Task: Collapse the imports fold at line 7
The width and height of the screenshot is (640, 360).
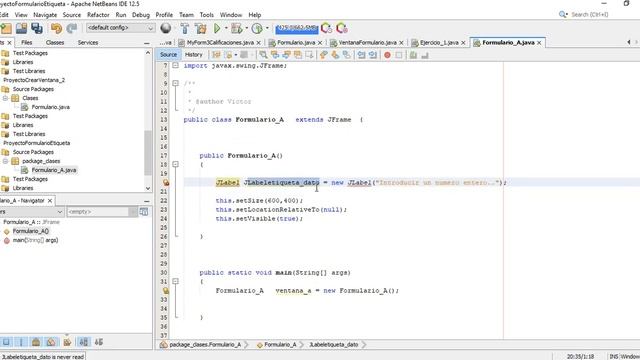Action: (x=176, y=65)
